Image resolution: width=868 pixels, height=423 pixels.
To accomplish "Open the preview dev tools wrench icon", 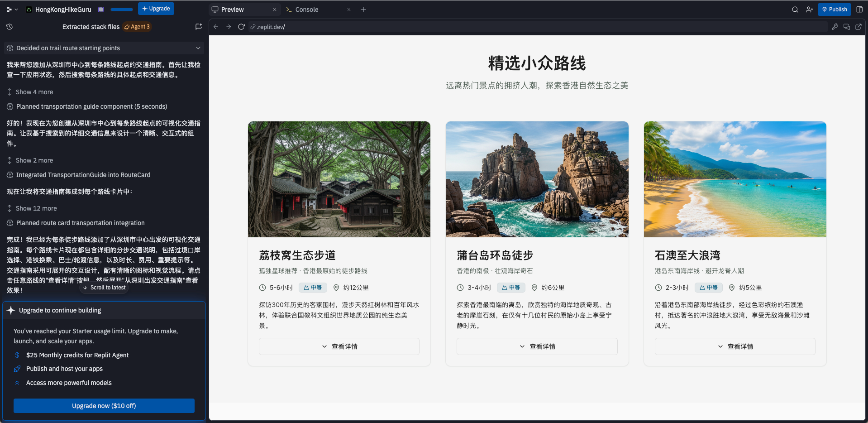I will 835,27.
